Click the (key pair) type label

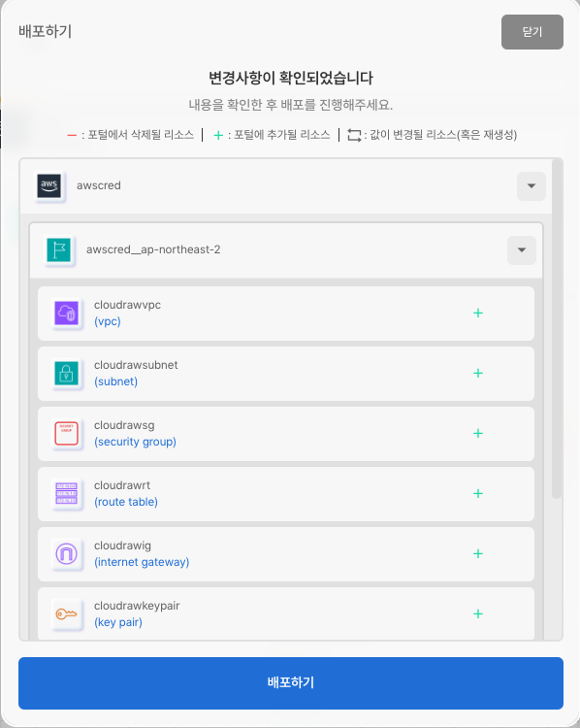click(118, 622)
